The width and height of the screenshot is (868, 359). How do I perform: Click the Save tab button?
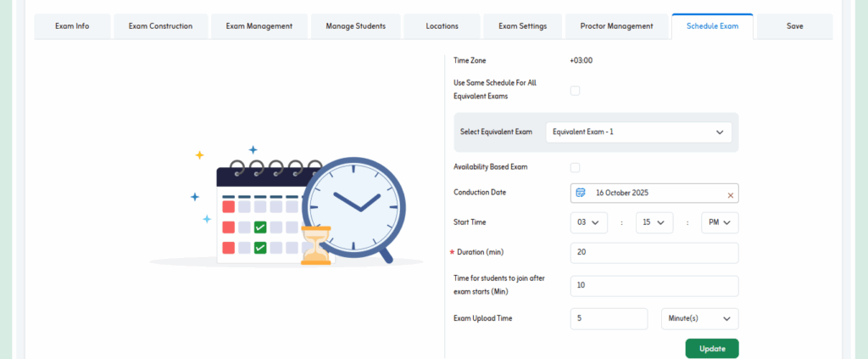point(794,26)
